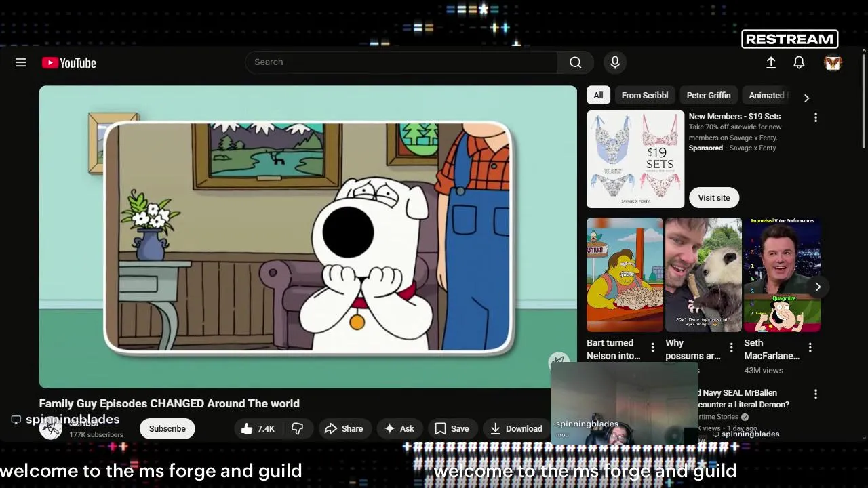
Task: Open the Seth MacFarlane short thumbnail
Action: (782, 274)
